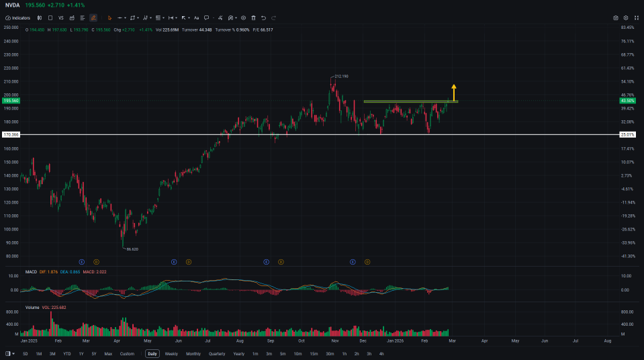Click the Volume indicator label
The image size is (644, 360).
point(32,308)
